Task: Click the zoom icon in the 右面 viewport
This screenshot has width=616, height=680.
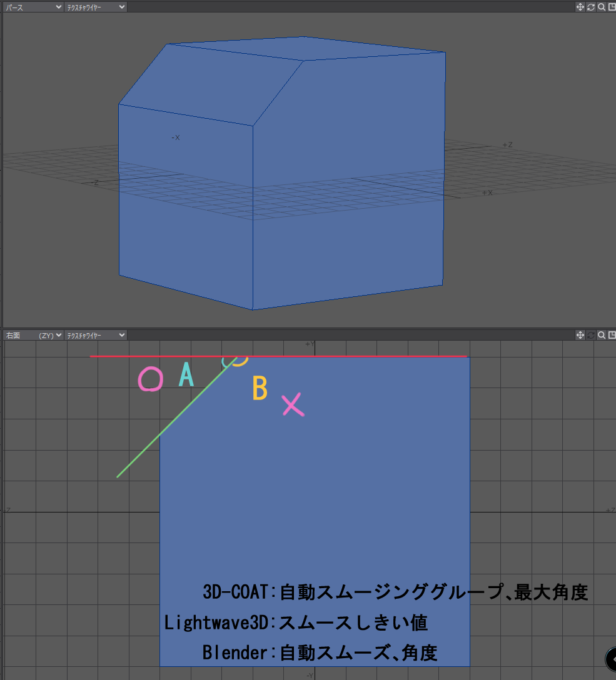Action: click(x=601, y=335)
